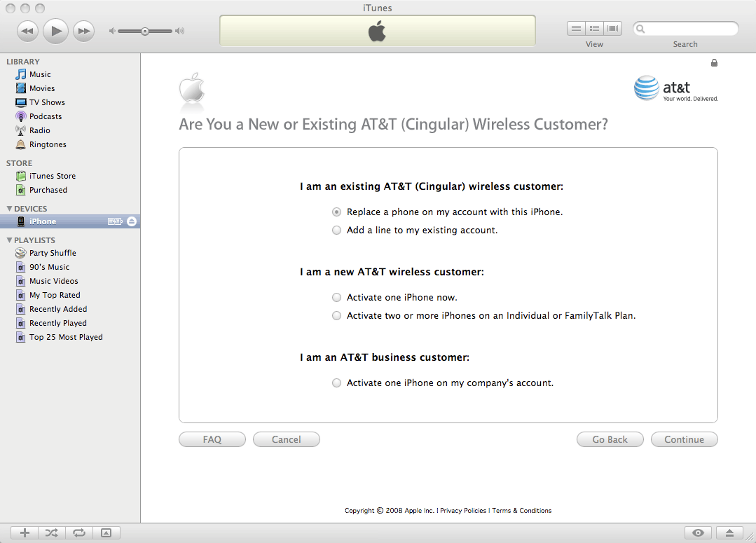This screenshot has height=543, width=756.
Task: Open My Top Rated playlist
Action: (70, 295)
